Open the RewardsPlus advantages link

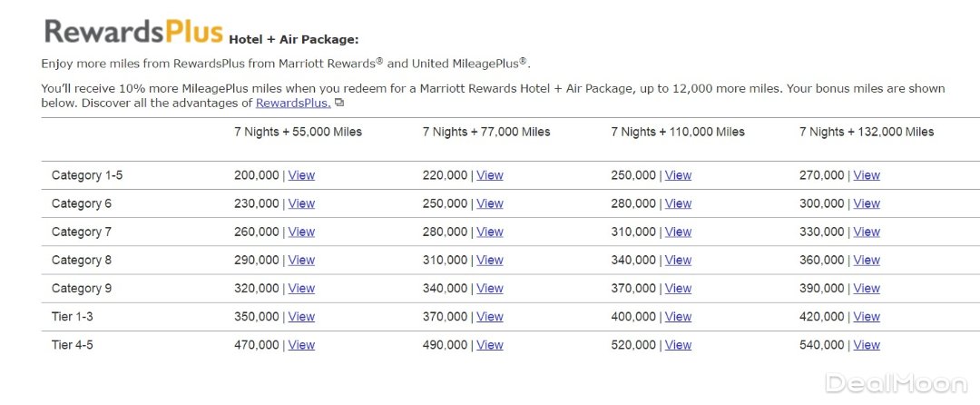(292, 104)
